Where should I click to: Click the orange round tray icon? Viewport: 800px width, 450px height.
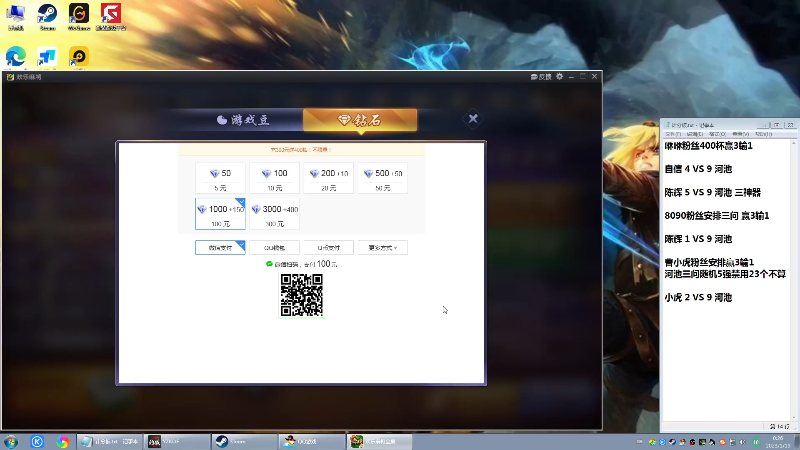tap(722, 442)
